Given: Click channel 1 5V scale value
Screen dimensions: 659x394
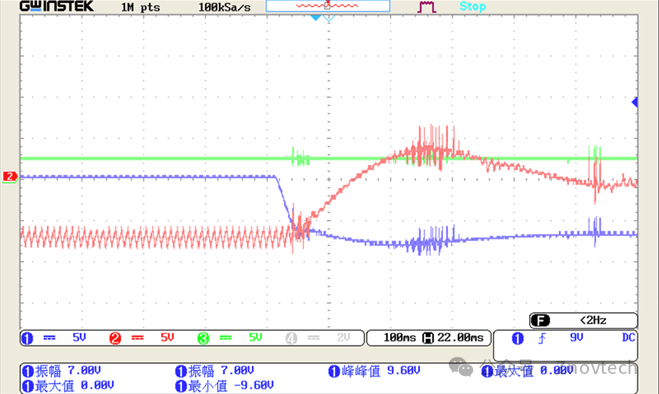Looking at the screenshot, I should [x=79, y=338].
